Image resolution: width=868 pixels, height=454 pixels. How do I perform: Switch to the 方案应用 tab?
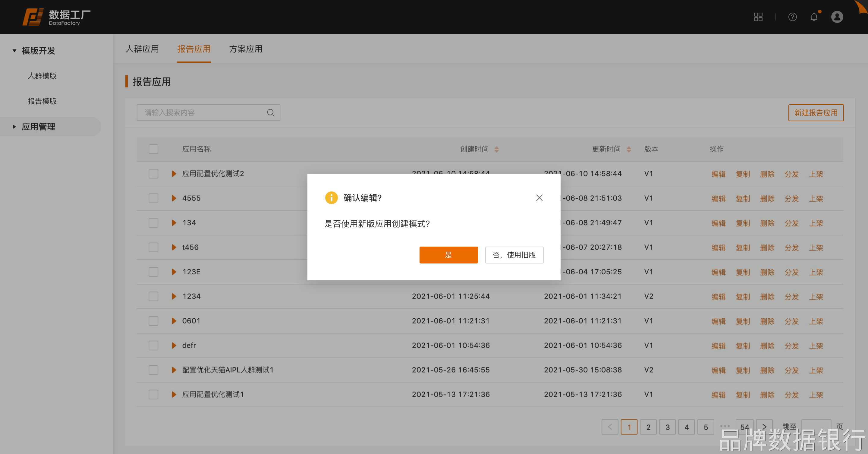(246, 49)
